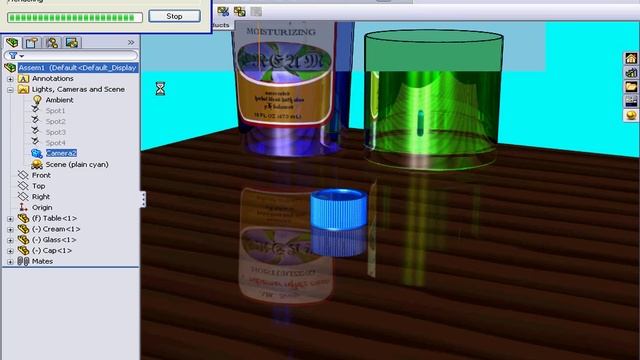Expand more manager tabs with the chevron
Screen dimensions: 640x360
131,42
